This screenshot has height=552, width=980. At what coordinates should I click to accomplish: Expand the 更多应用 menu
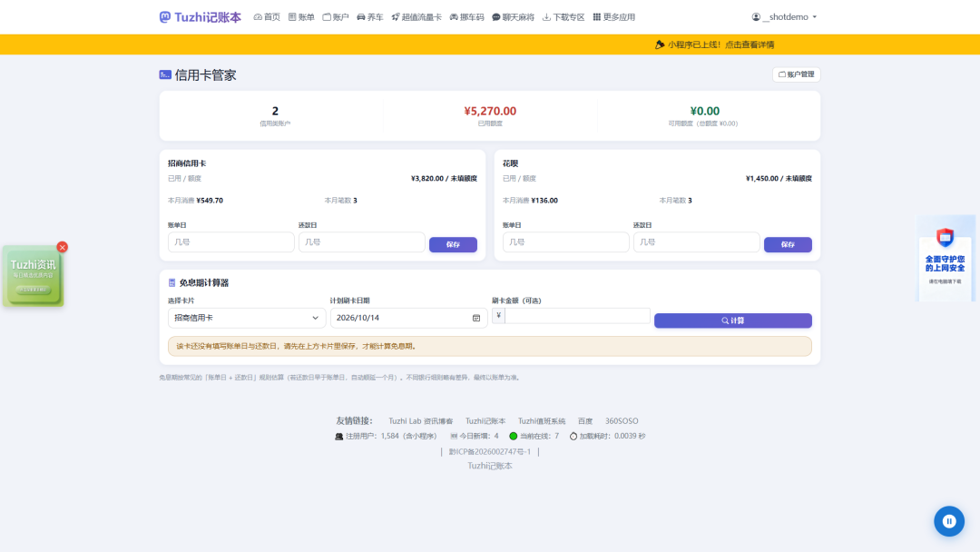(x=613, y=17)
